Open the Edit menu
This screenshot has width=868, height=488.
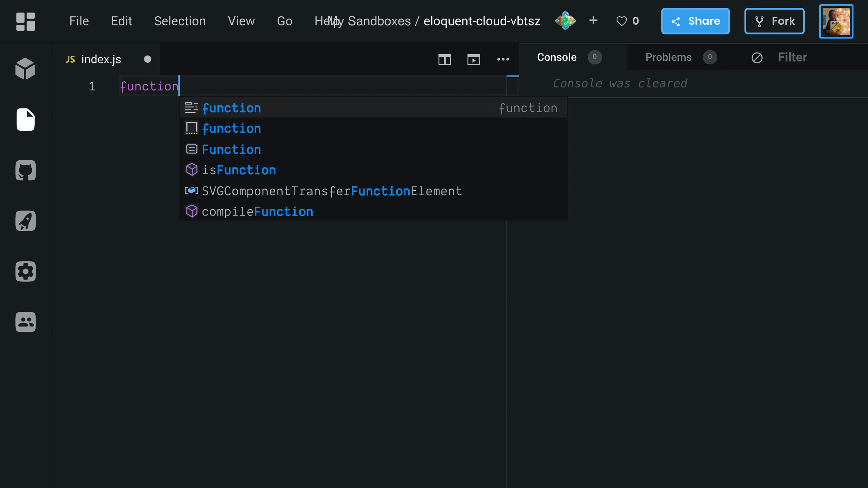click(x=121, y=21)
